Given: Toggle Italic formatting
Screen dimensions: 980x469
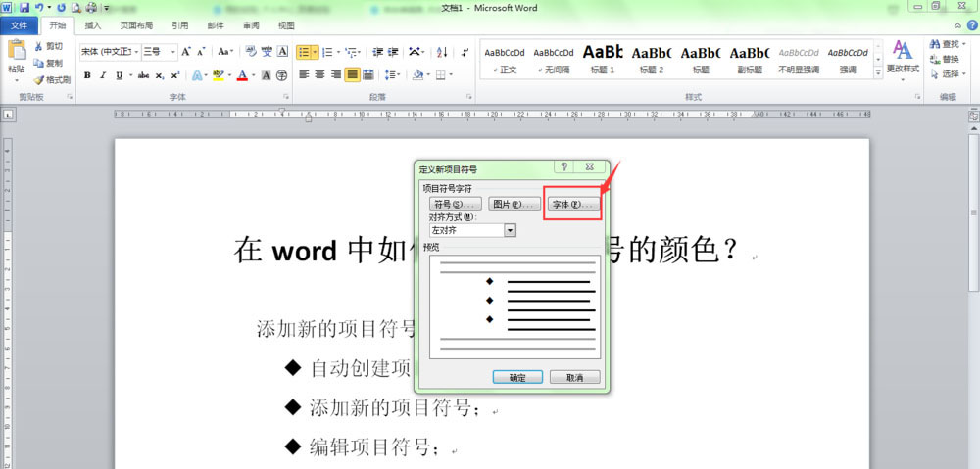Looking at the screenshot, I should 103,75.
